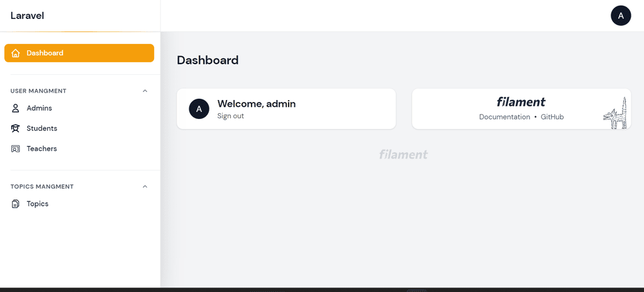Open the Topics page
The image size is (644, 292).
coord(79,203)
